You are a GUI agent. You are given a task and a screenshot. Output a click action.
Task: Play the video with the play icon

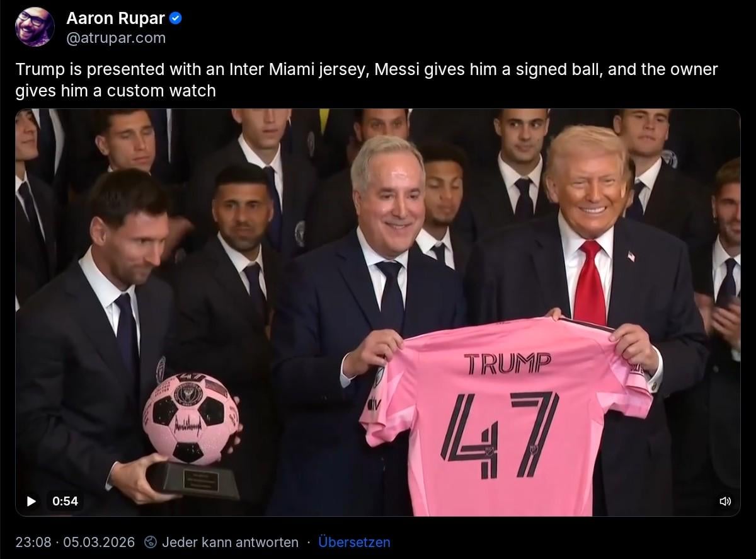click(x=31, y=501)
